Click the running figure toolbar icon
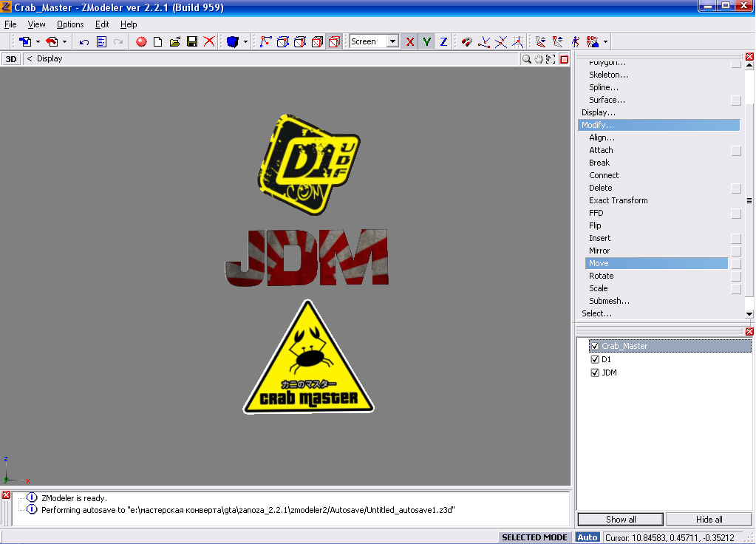The height and width of the screenshot is (544, 756). [575, 42]
